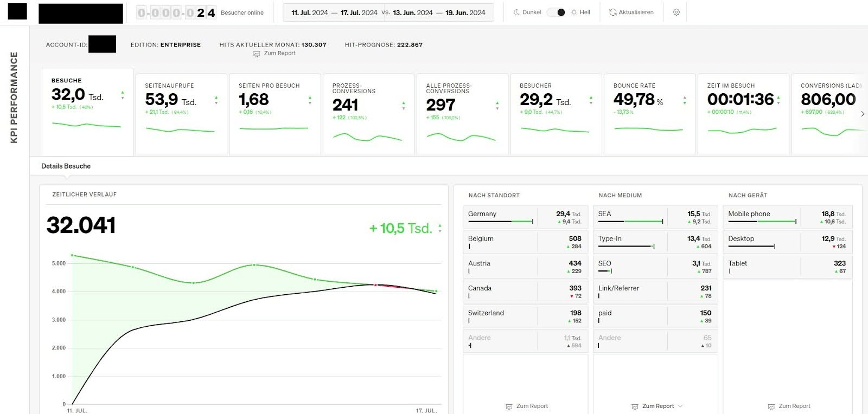Click the SEA progress bar in Nach Medium
868x414 pixels.
tap(630, 221)
